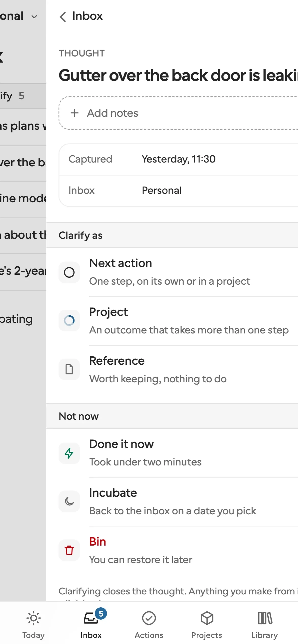The width and height of the screenshot is (298, 644).
Task: Click the plus icon beside Add notes
Action: point(75,113)
